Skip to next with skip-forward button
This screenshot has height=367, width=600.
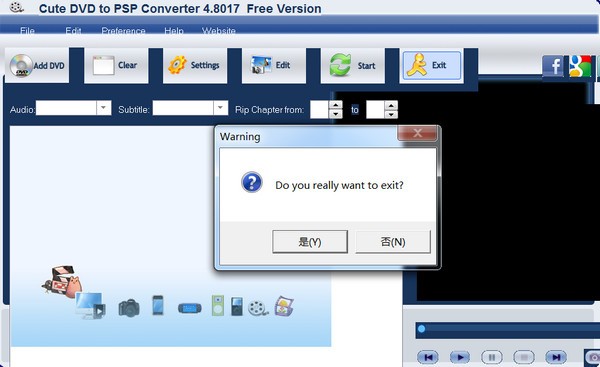tap(556, 357)
